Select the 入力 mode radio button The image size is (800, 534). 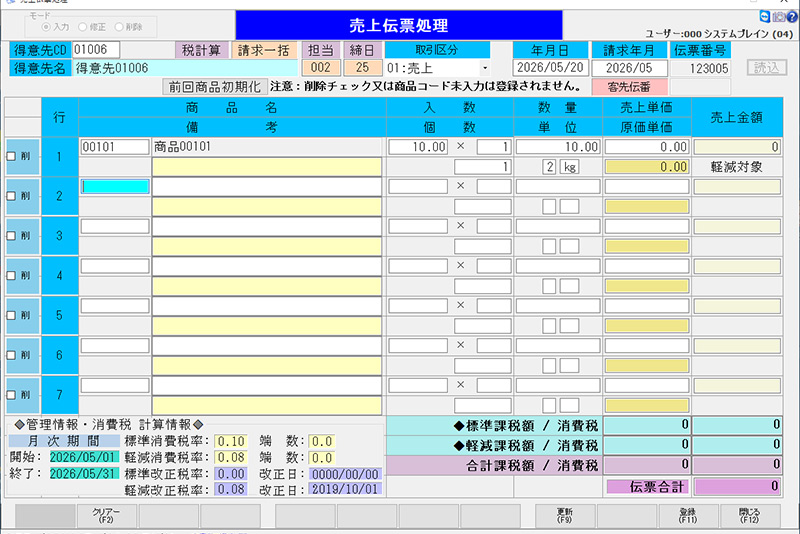coord(46,27)
